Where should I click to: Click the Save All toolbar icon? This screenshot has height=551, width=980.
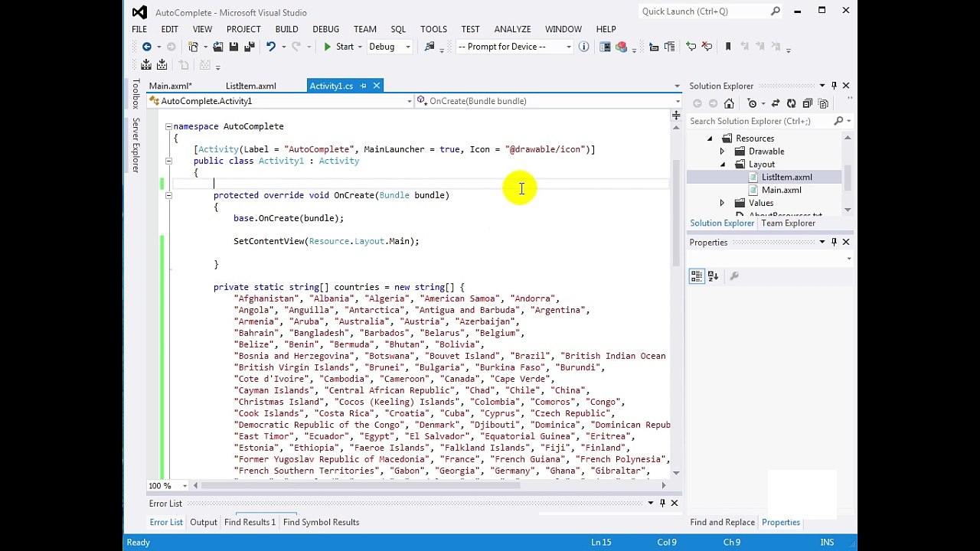click(249, 47)
